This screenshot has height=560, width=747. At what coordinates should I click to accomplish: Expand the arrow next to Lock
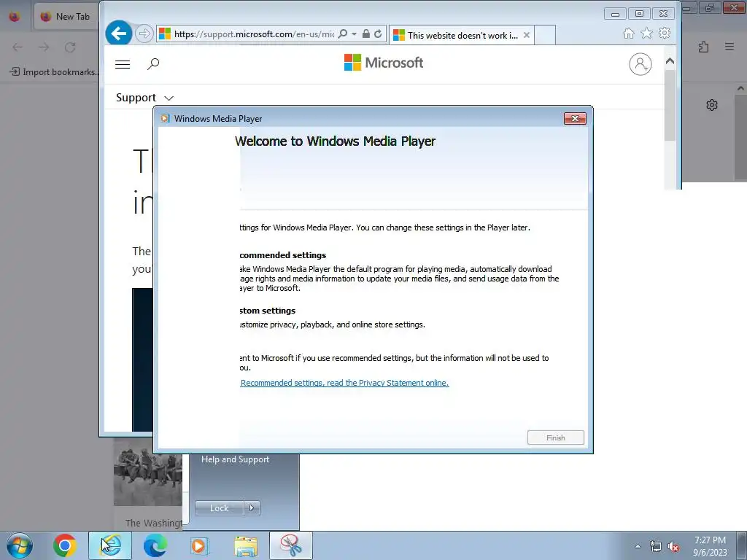click(x=252, y=508)
